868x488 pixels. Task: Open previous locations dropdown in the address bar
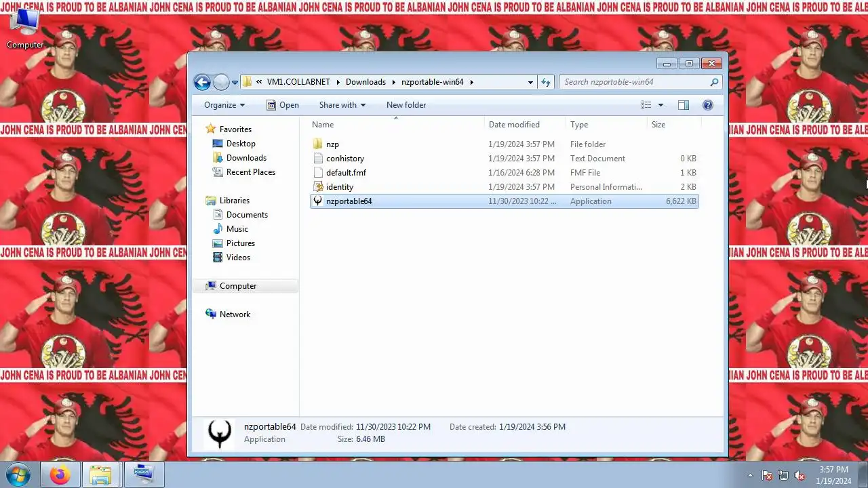(530, 82)
